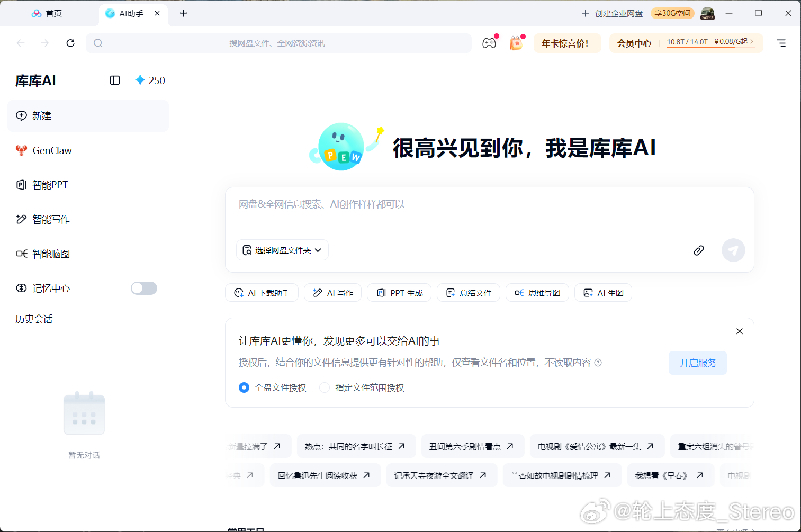Screen dimensions: 801x532
Task: Send the prompt with the paper-plane button
Action: tap(733, 250)
